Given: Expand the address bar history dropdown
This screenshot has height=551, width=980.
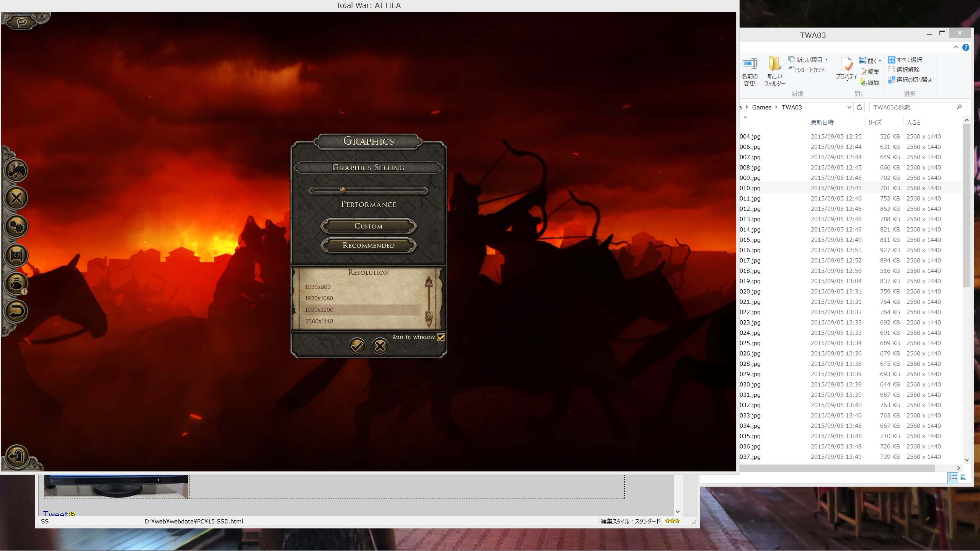Looking at the screenshot, I should tap(849, 107).
